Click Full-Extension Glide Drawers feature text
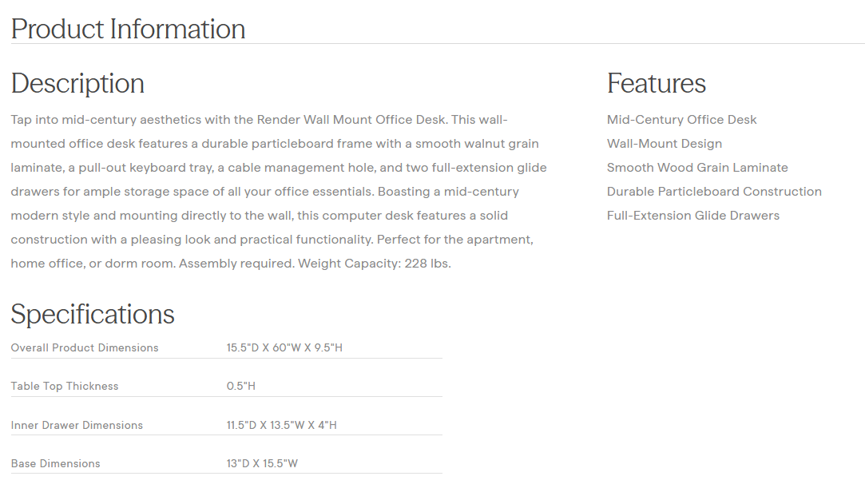 click(x=692, y=216)
